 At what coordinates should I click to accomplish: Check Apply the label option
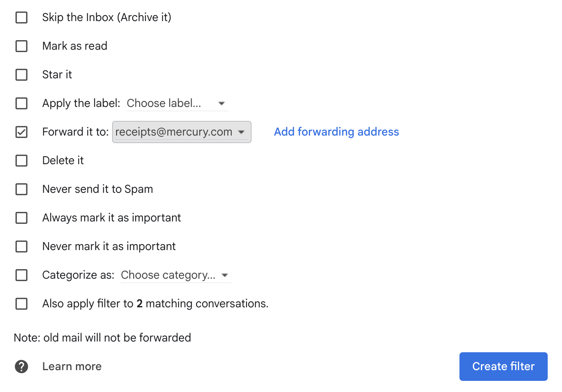pyautogui.click(x=21, y=103)
